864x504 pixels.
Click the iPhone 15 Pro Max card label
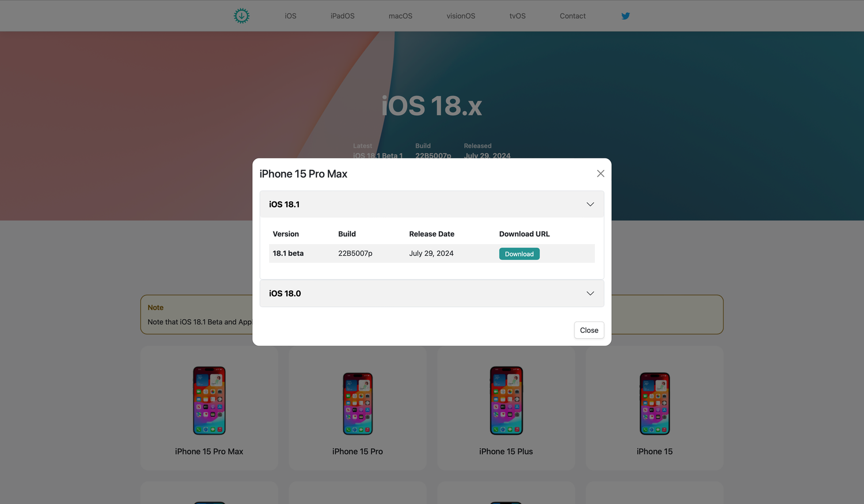pos(209,452)
